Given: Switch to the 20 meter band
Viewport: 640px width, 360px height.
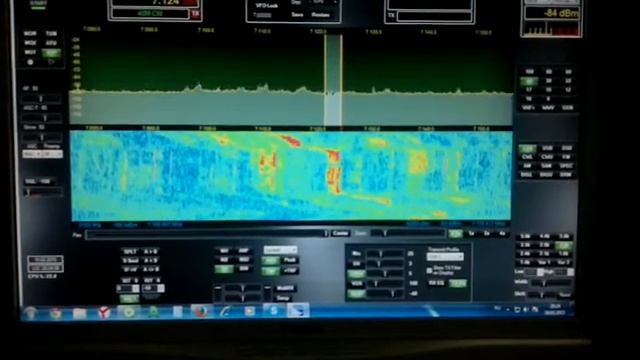Looking at the screenshot, I should pyautogui.click(x=549, y=81).
